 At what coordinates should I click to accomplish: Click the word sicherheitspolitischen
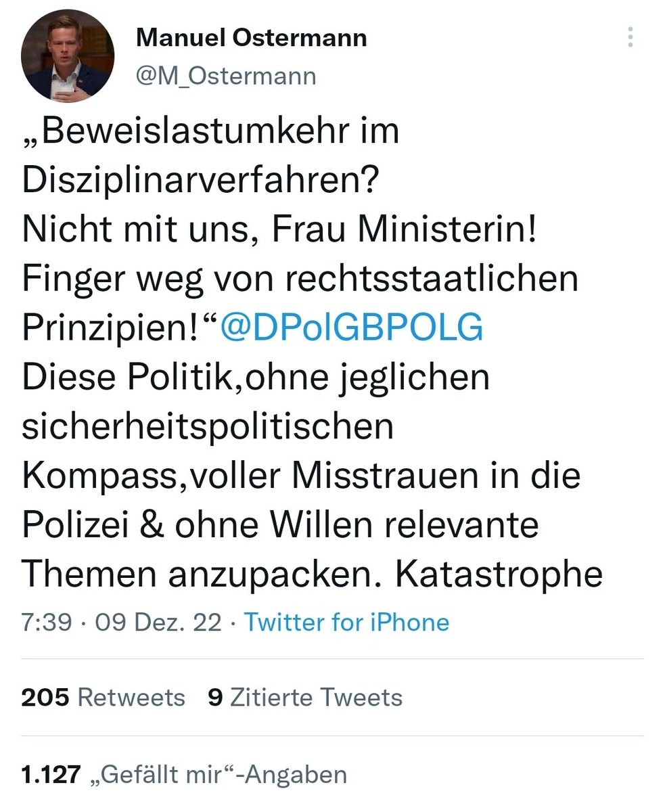pos(207,426)
